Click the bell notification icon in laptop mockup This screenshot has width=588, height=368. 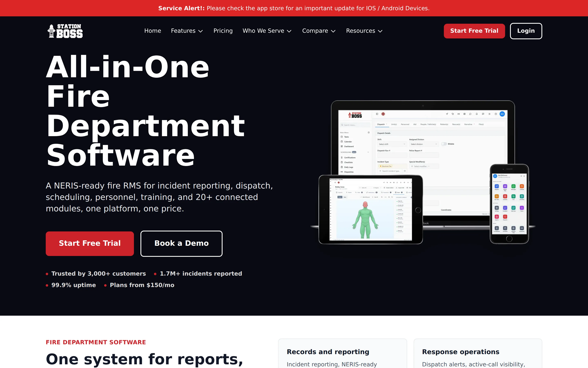click(477, 114)
